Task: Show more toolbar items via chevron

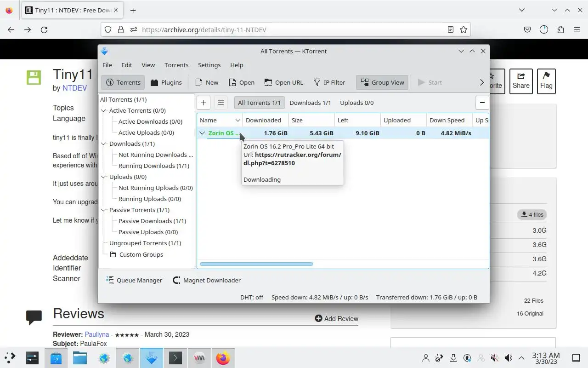Action: coord(482,82)
